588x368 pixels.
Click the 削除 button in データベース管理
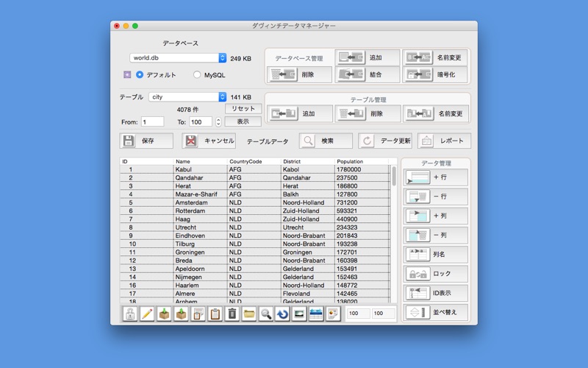coord(299,74)
